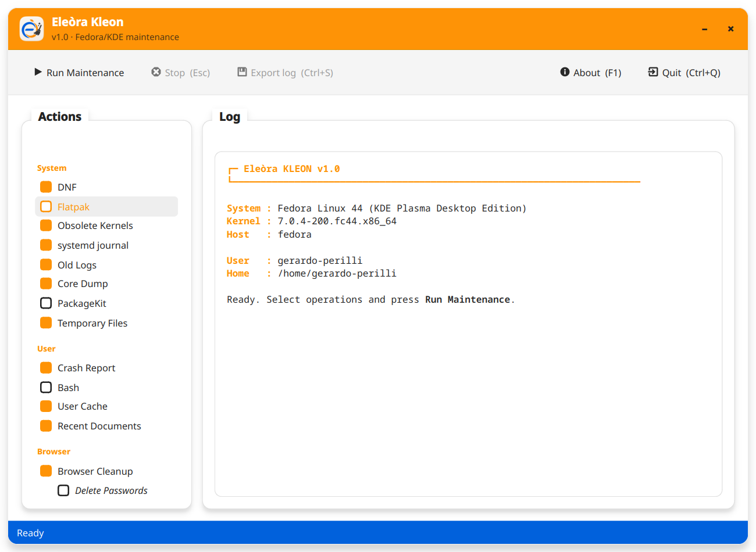Toggle the systemd journal checkbox
Screen dimensions: 756x552
click(x=46, y=245)
